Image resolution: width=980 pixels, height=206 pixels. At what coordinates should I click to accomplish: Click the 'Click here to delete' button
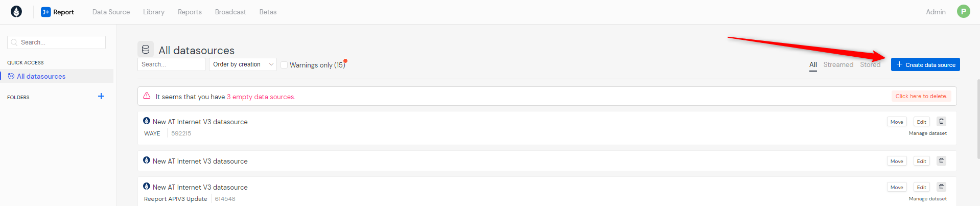tap(921, 96)
